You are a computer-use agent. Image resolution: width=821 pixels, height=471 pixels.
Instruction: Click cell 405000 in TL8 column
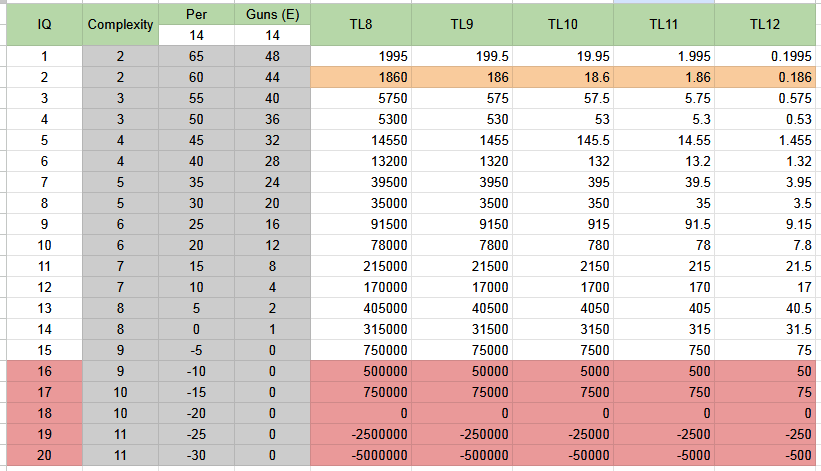[x=361, y=308]
